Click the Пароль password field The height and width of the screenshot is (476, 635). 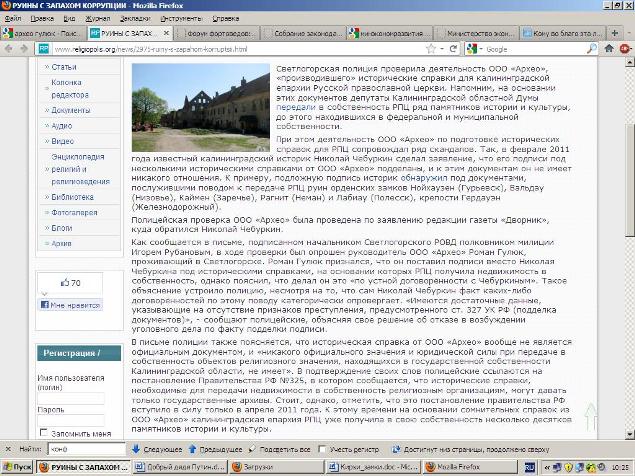tap(71, 420)
